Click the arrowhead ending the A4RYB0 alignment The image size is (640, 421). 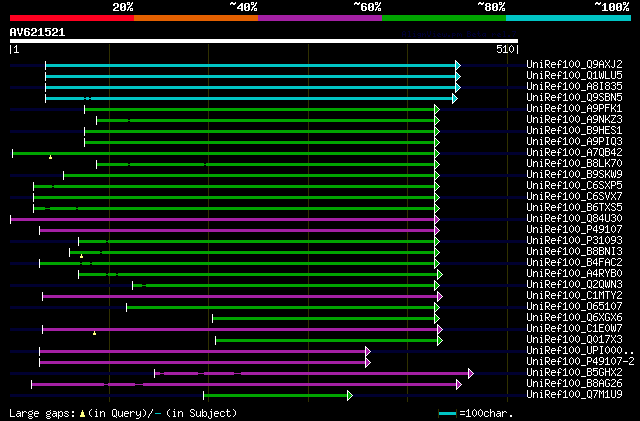(440, 275)
